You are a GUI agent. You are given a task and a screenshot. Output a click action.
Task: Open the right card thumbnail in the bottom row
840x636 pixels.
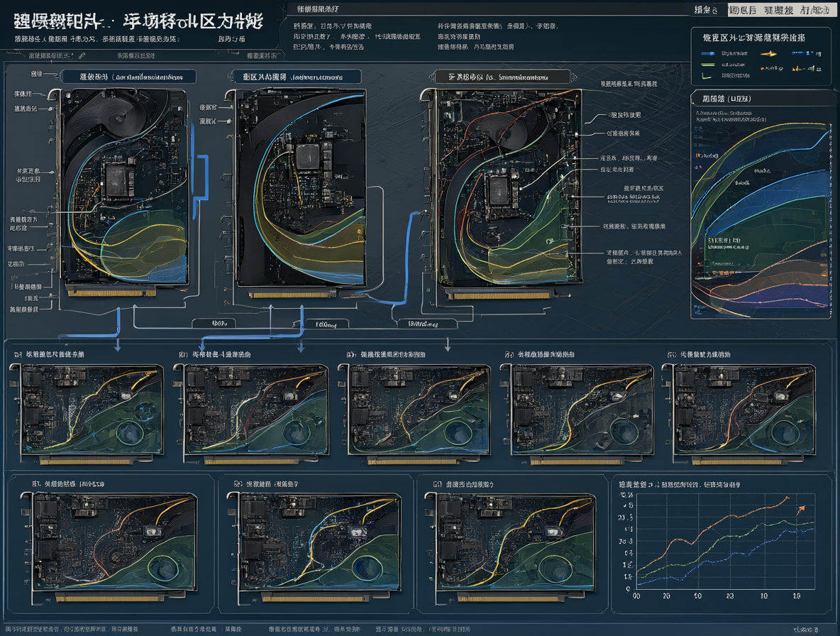click(x=511, y=547)
